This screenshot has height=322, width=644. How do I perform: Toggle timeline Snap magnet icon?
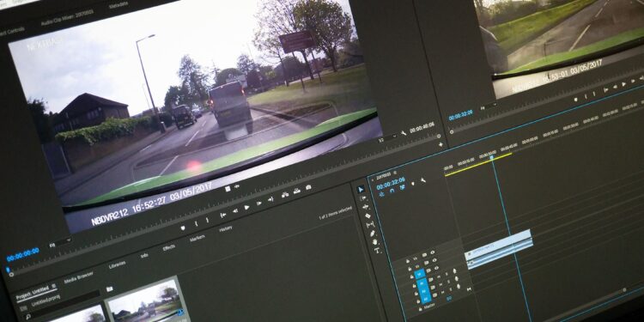392,191
